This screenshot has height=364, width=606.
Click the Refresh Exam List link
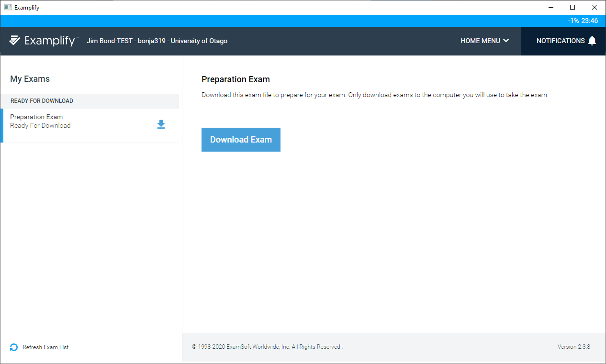click(x=45, y=347)
